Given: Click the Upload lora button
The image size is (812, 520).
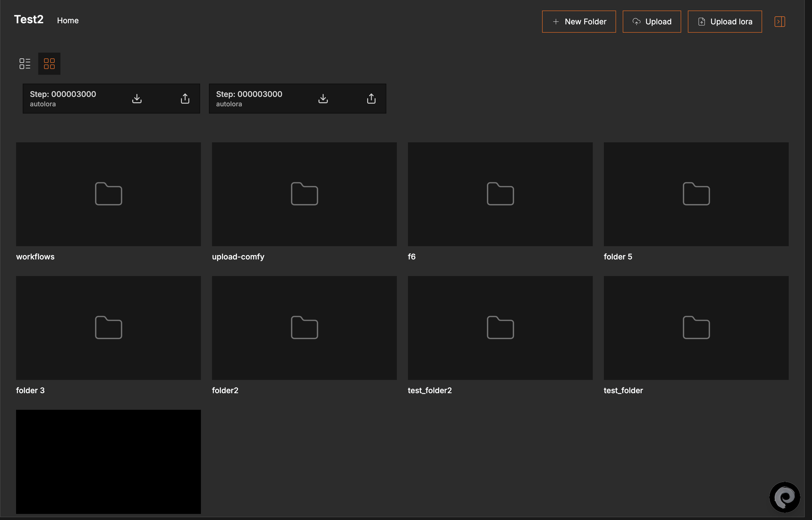Looking at the screenshot, I should tap(724, 21).
